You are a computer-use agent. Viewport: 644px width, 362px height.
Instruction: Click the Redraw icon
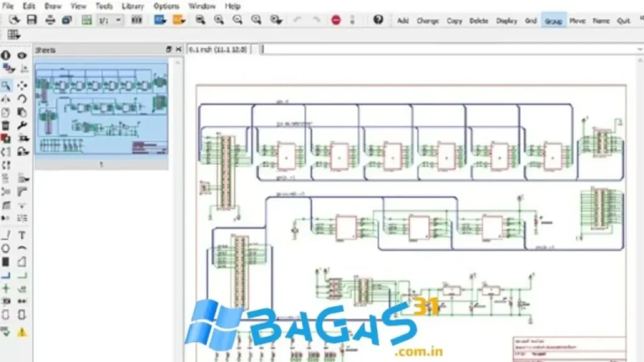point(256,19)
